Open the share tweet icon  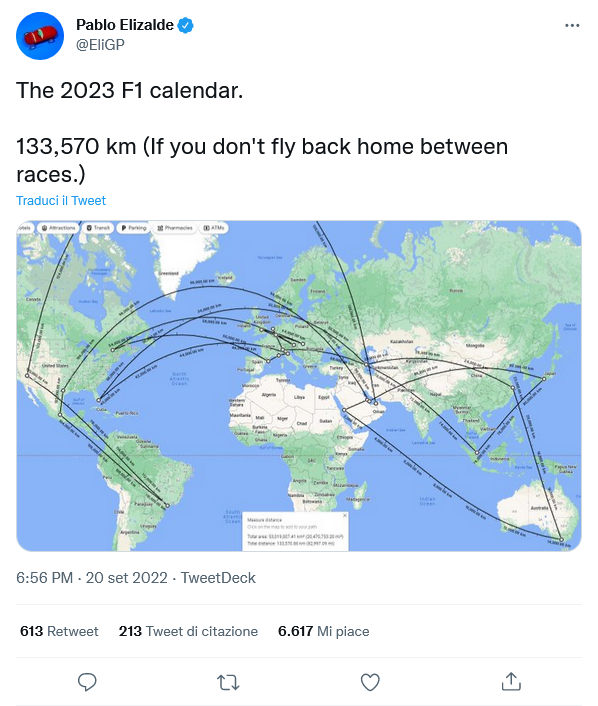(511, 682)
